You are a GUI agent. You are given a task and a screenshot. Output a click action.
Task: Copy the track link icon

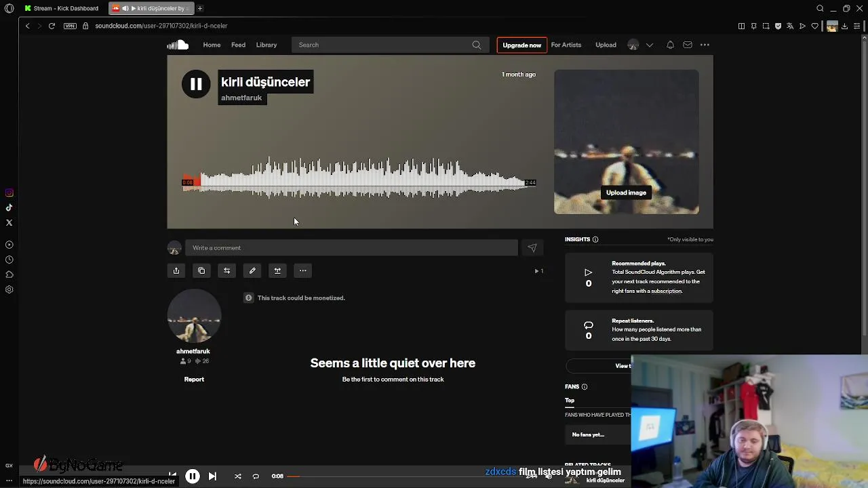(x=201, y=270)
